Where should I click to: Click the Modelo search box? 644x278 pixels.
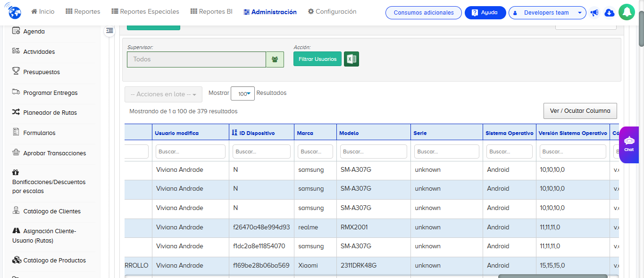pos(374,152)
